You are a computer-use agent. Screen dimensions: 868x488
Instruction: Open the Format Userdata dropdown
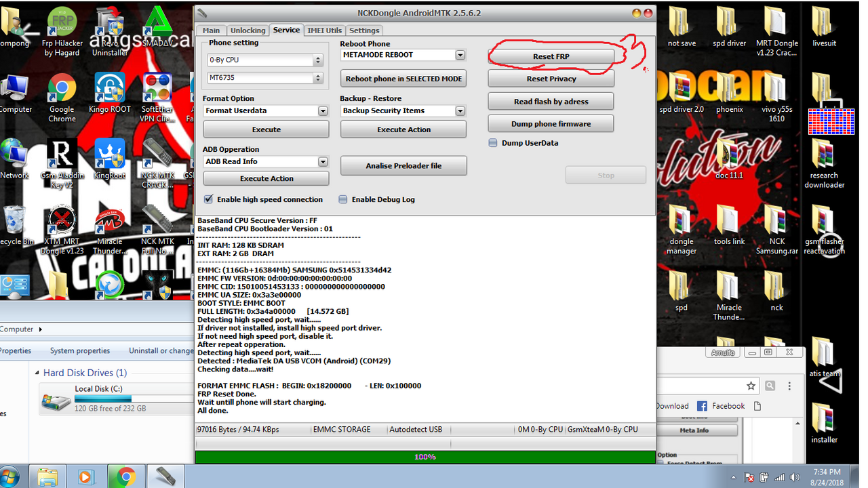[x=323, y=110]
